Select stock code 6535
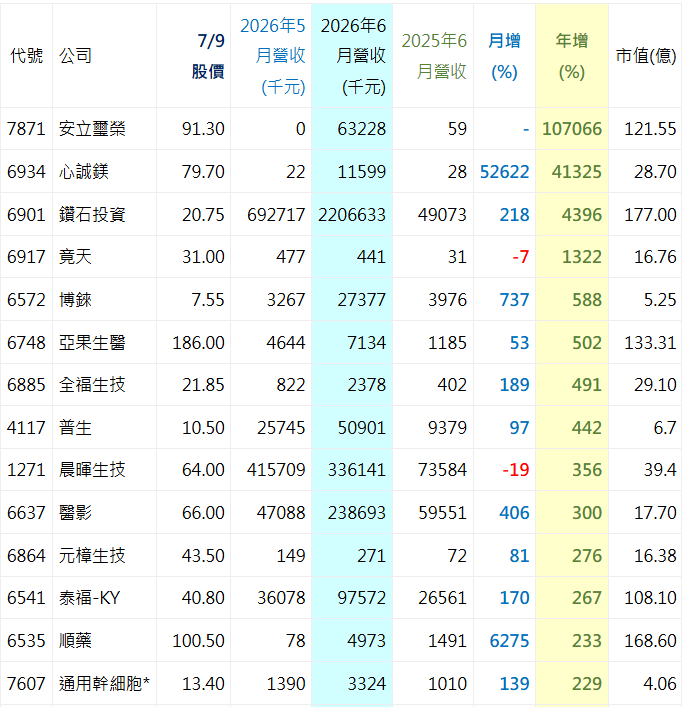This screenshot has width=682, height=707. click(26, 641)
